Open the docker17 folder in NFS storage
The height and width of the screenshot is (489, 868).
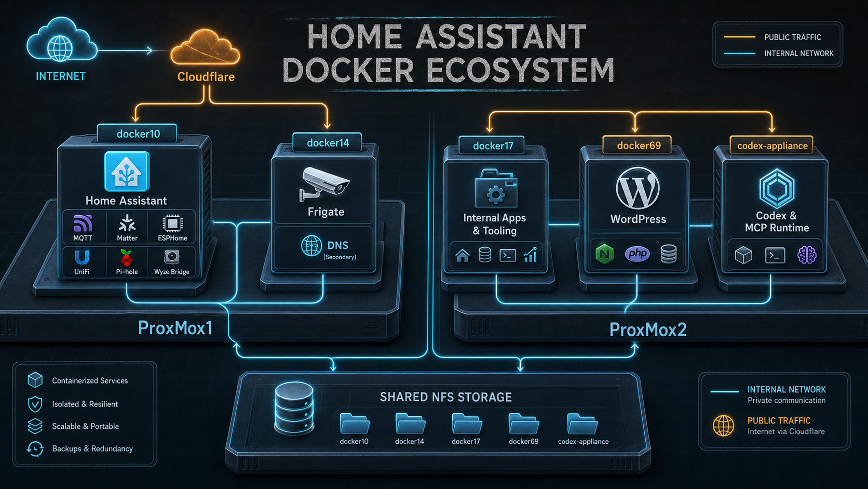click(466, 423)
